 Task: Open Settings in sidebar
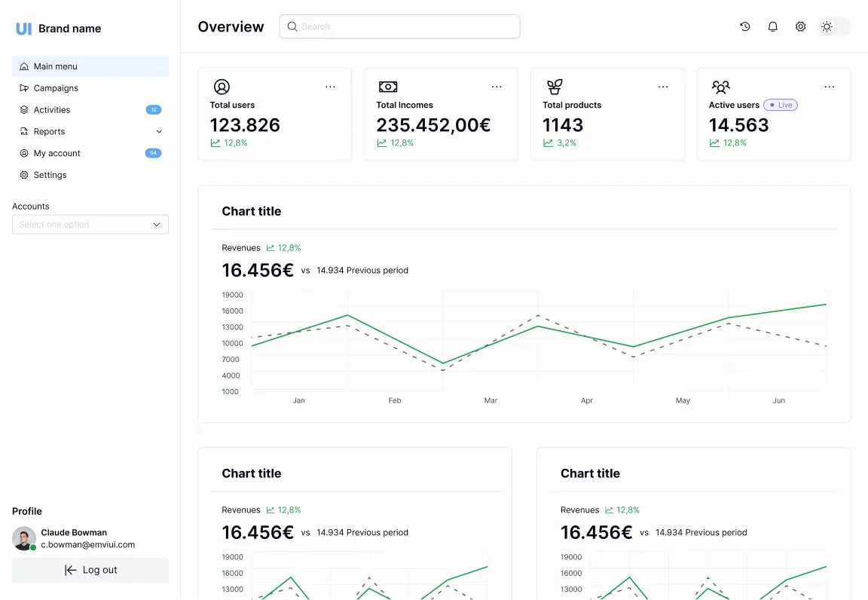click(90, 175)
